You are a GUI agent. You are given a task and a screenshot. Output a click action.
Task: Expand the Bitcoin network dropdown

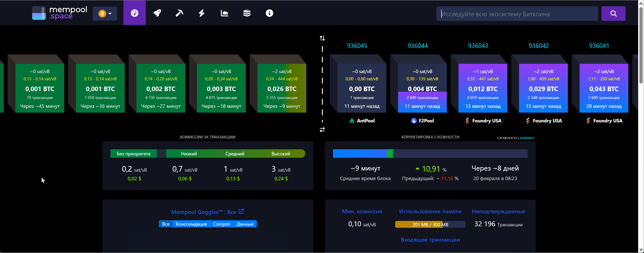[x=105, y=13]
